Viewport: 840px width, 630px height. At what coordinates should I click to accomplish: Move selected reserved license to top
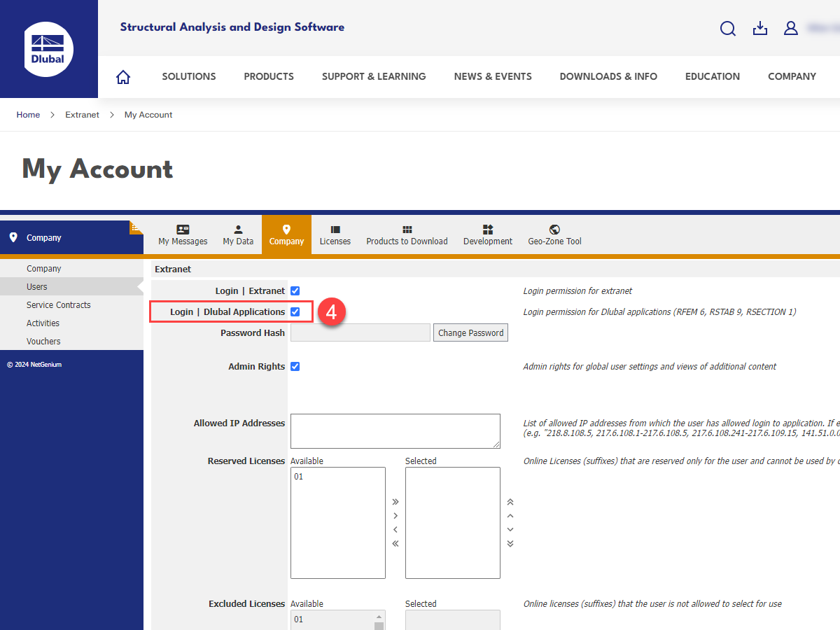point(510,502)
